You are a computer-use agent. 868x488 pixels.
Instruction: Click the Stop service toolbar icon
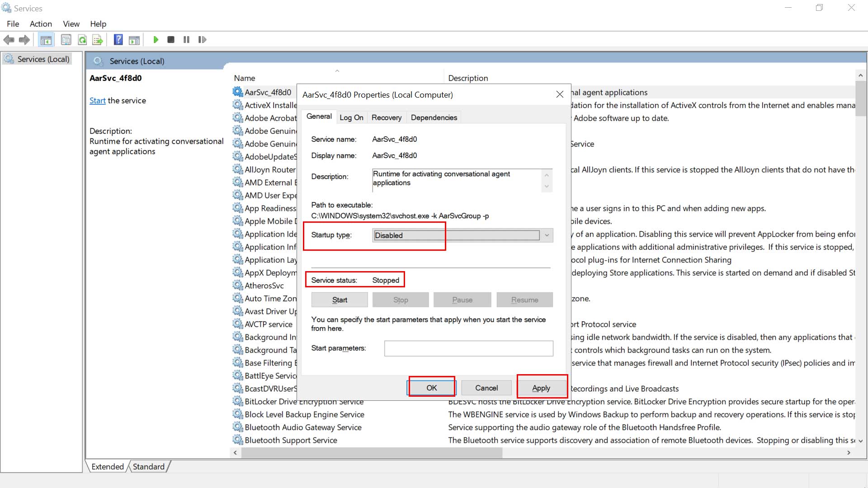[171, 39]
